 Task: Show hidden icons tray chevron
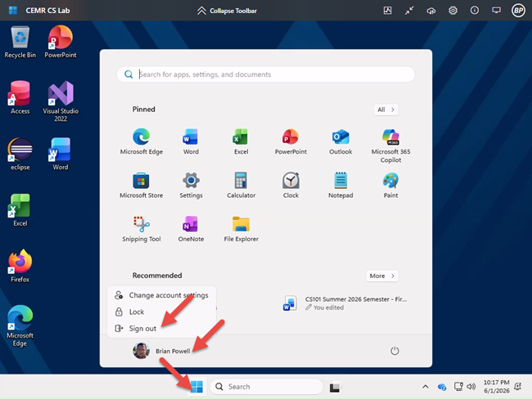click(x=425, y=387)
